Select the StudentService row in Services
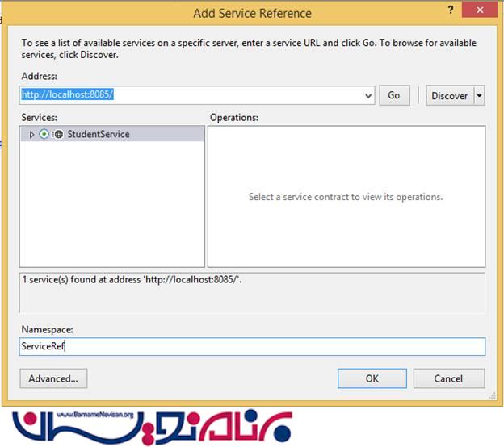The image size is (504, 447). coord(111,134)
